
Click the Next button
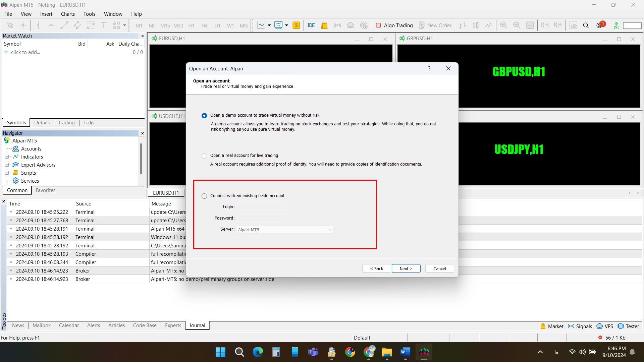click(x=406, y=268)
